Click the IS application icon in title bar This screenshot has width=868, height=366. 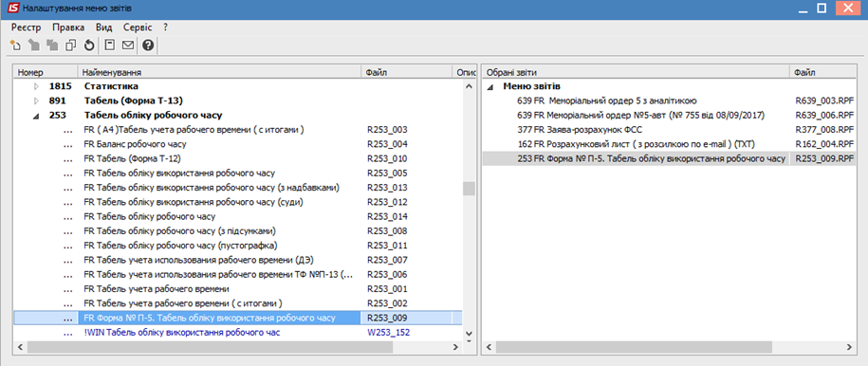14,9
